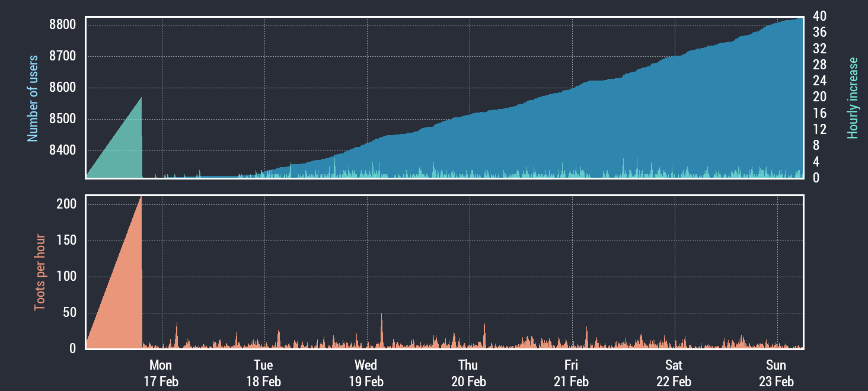Screen dimensions: 868x391
Task: Click the "Toots per hour" axis title
Action: 40,273
